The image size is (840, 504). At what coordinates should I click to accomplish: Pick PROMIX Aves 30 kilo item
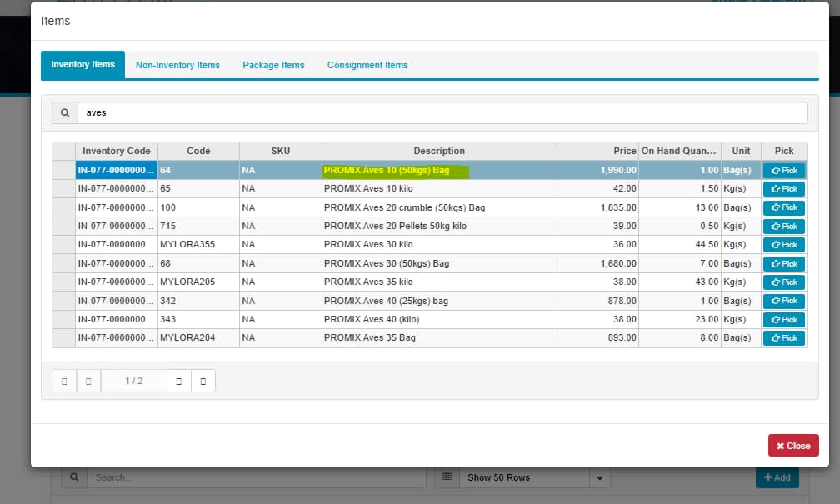[x=783, y=245]
